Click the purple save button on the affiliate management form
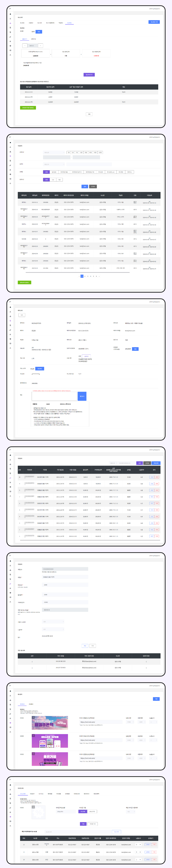The width and height of the screenshot is (172, 868). [83, 824]
